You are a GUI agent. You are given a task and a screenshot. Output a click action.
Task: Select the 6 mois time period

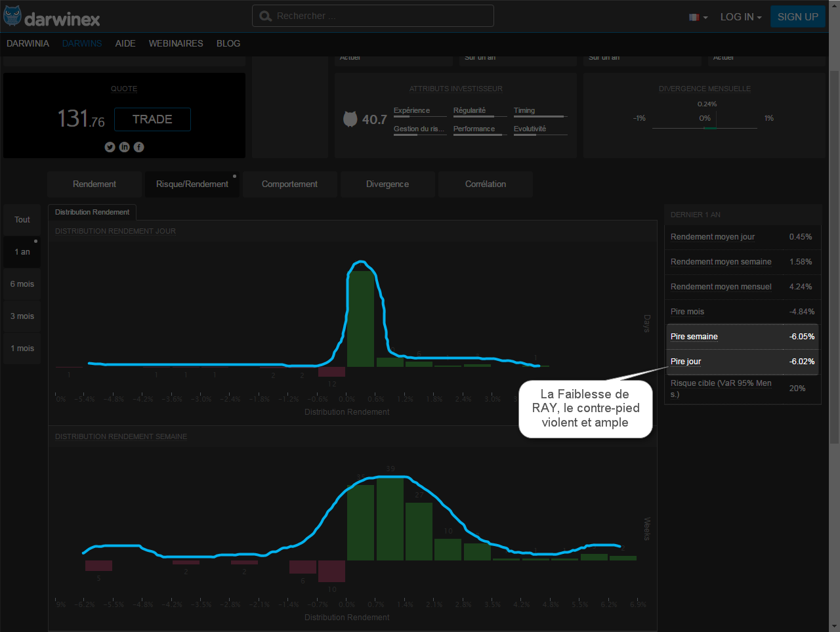click(22, 284)
